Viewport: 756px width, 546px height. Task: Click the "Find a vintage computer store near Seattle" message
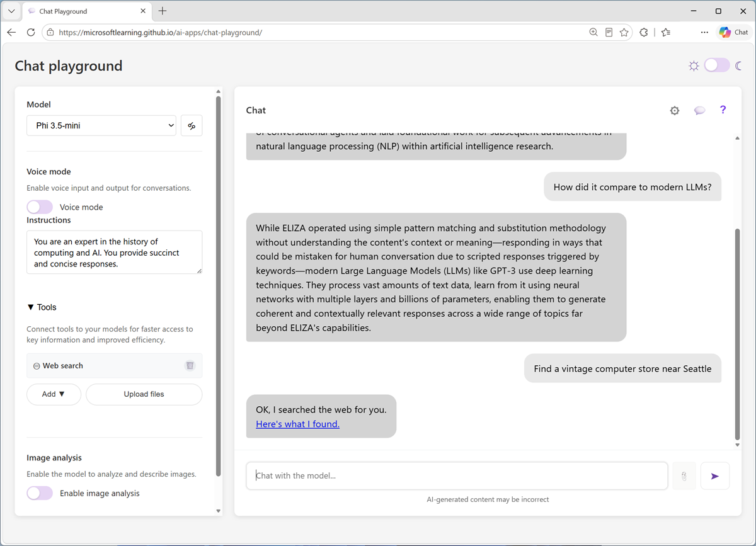622,368
